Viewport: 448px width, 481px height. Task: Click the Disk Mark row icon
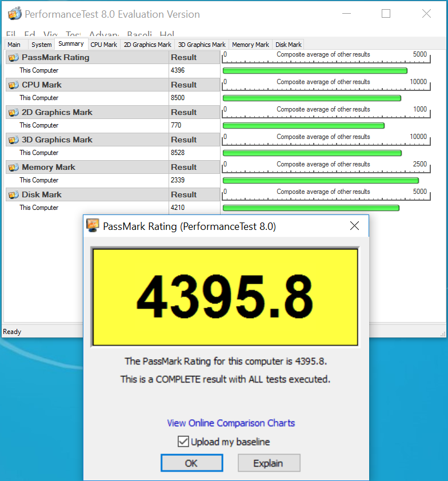tap(14, 195)
